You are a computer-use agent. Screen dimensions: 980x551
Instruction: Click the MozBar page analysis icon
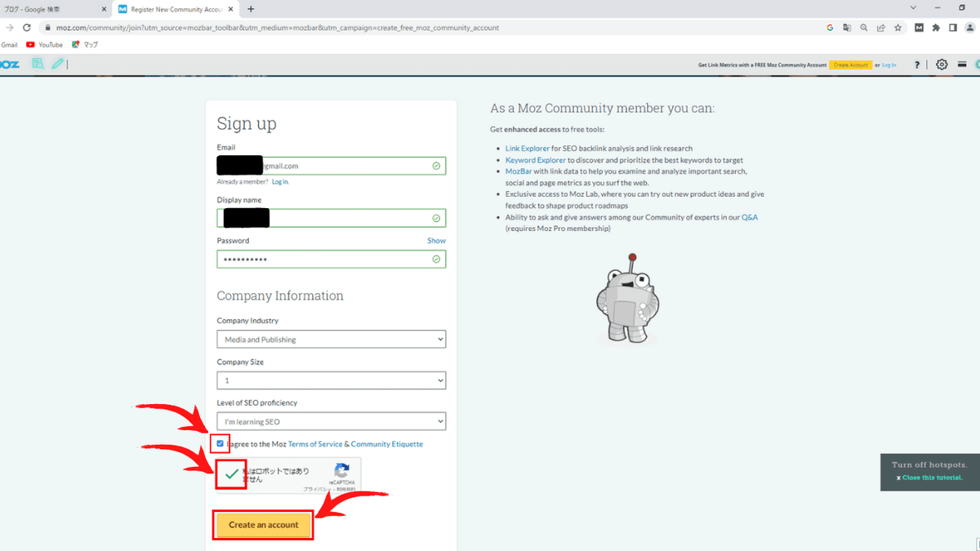point(38,64)
